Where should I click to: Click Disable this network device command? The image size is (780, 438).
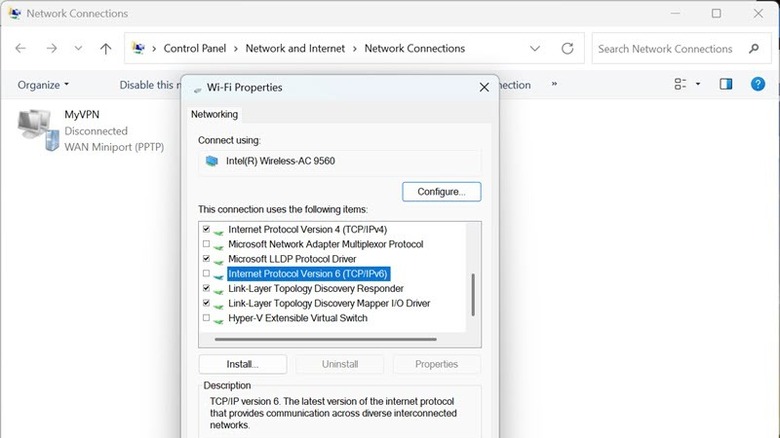tap(150, 85)
